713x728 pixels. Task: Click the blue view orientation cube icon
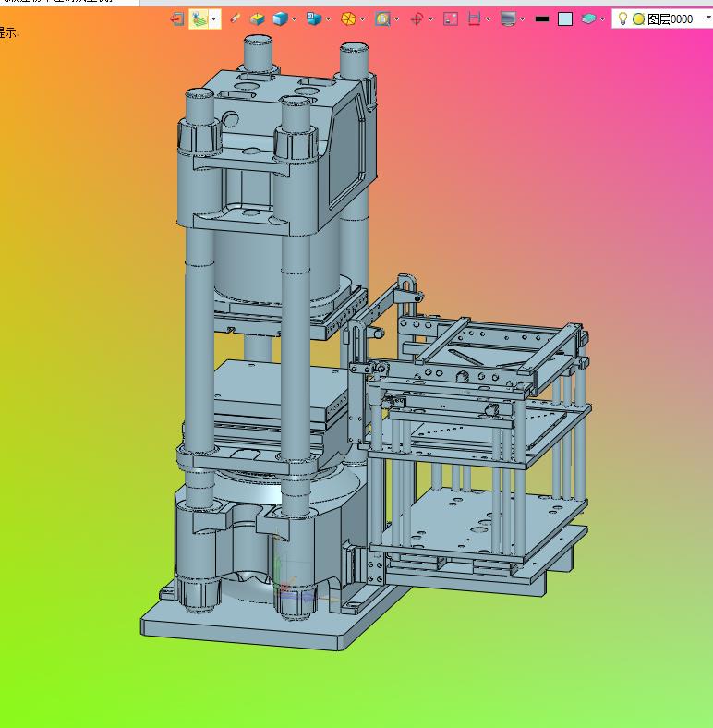click(x=314, y=19)
